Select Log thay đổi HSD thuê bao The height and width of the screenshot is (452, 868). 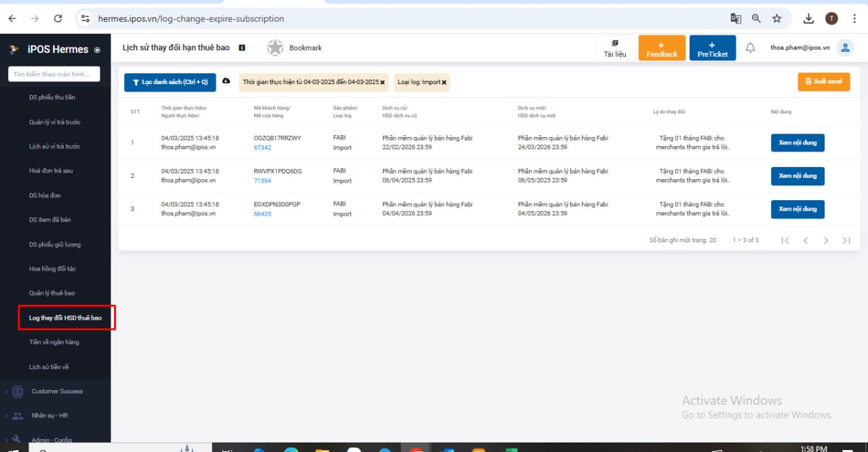pos(66,318)
